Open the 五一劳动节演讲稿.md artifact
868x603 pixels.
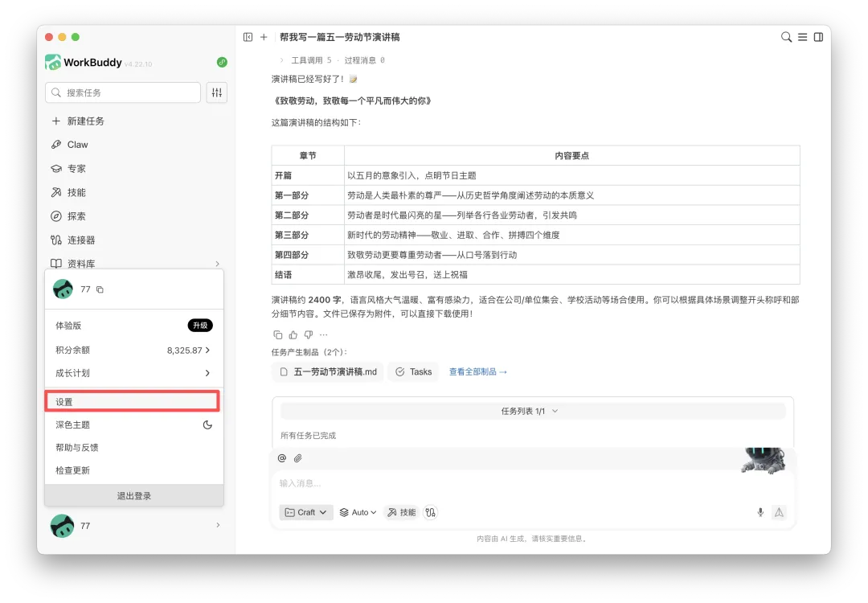coord(328,371)
